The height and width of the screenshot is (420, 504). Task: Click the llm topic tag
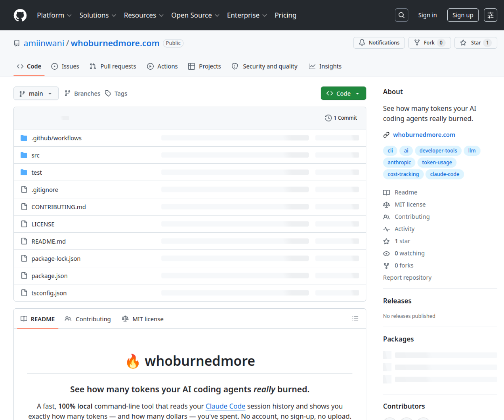tap(472, 150)
